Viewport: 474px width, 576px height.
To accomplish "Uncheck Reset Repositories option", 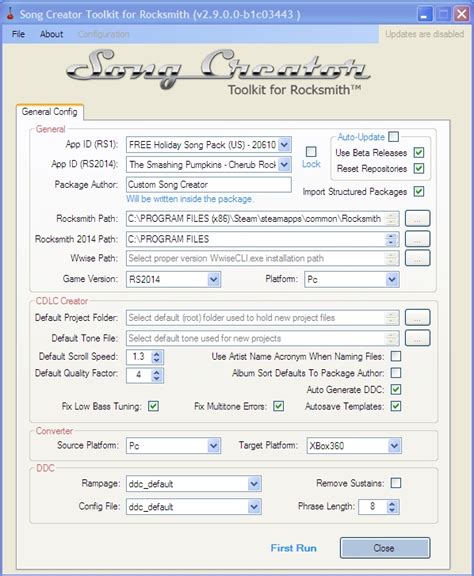I will [419, 169].
